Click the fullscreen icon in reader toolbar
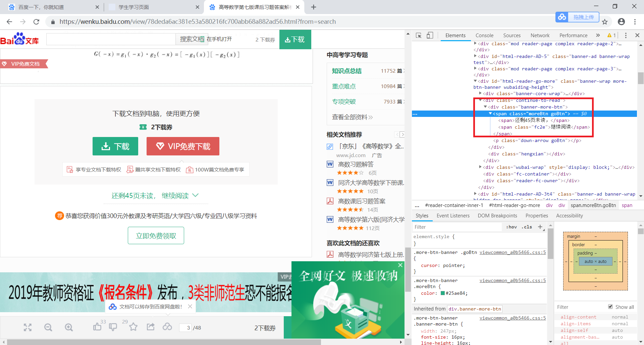Viewport: 644px width, 345px height. tap(28, 328)
